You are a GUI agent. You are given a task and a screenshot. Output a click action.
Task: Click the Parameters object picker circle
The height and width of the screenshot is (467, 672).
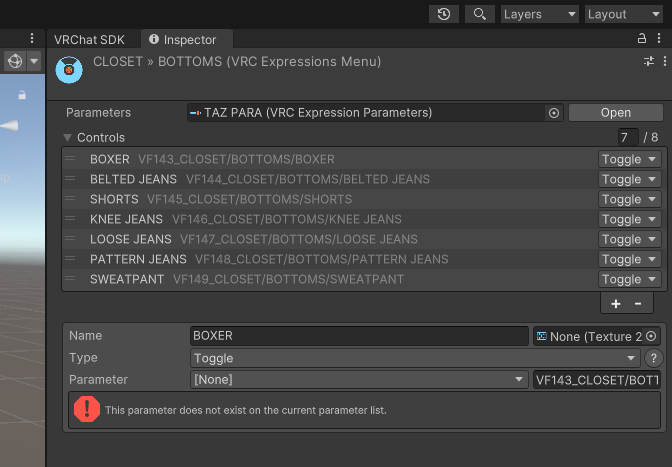pyautogui.click(x=554, y=113)
